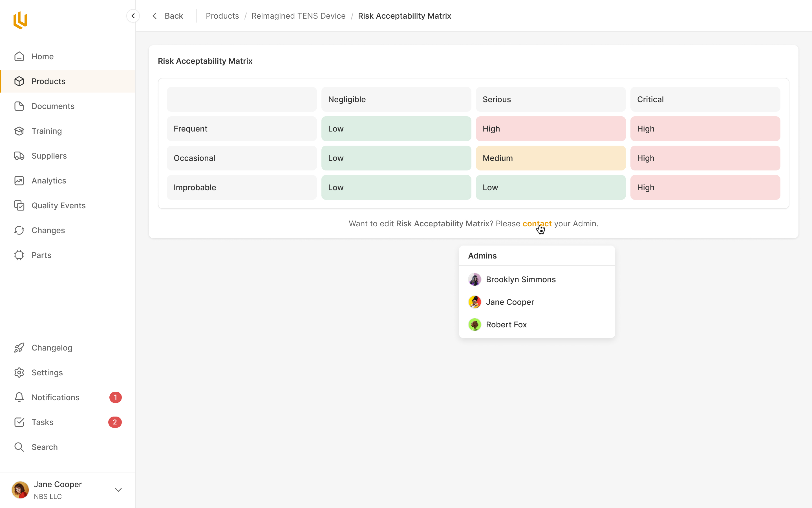Click the Admins popup heading
This screenshot has width=812, height=508.
click(482, 256)
